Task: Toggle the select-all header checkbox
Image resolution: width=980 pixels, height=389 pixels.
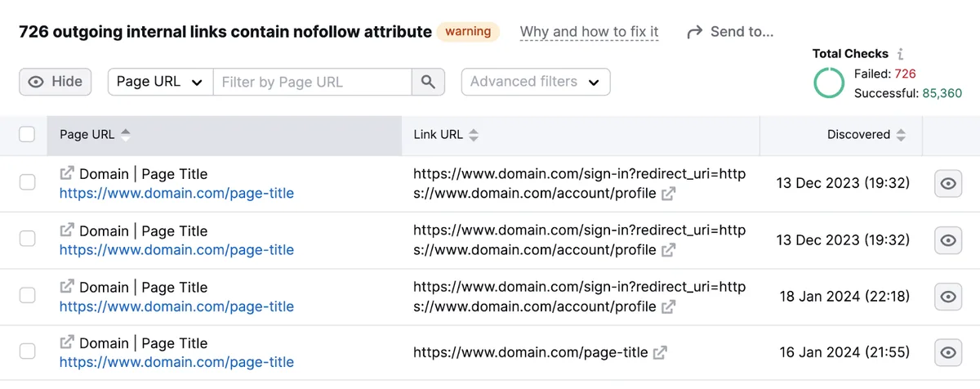Action: [x=27, y=135]
